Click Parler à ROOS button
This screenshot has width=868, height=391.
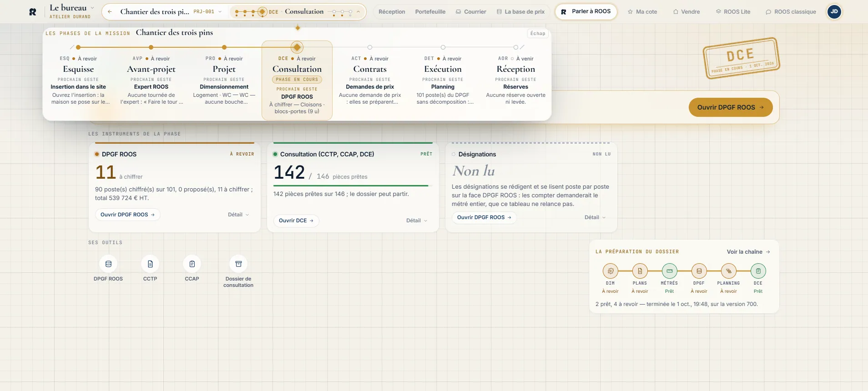586,12
